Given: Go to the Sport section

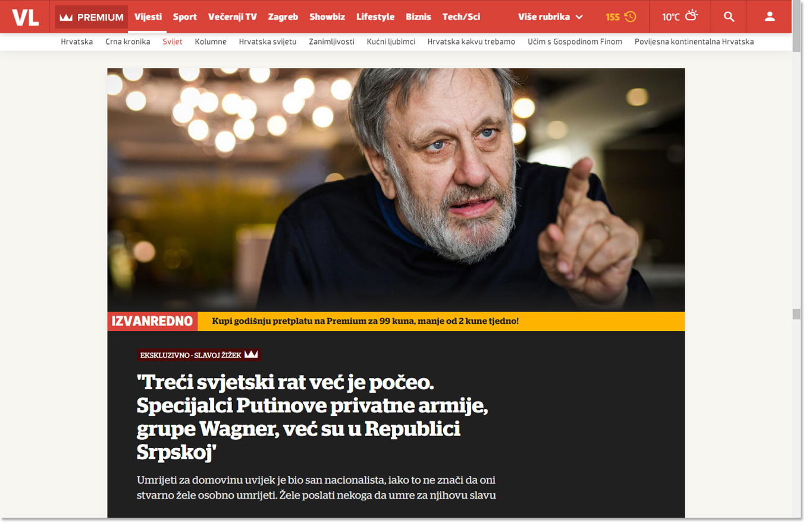Looking at the screenshot, I should coord(185,17).
